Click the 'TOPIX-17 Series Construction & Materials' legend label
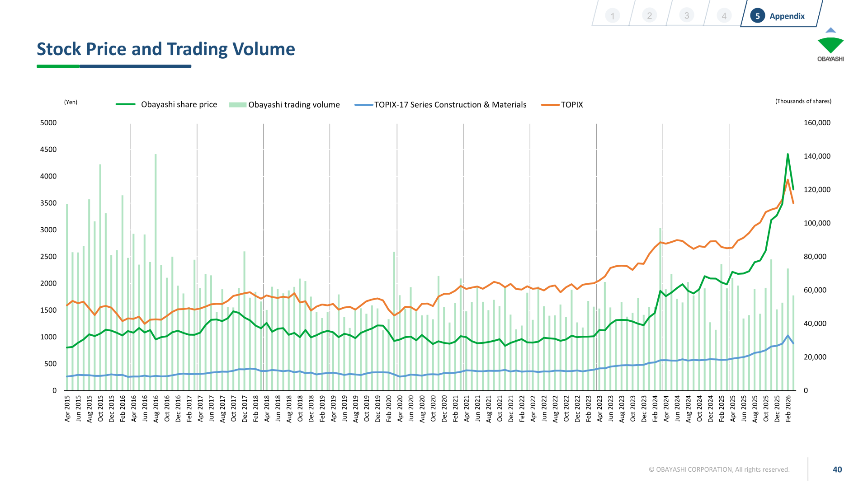 coord(450,105)
